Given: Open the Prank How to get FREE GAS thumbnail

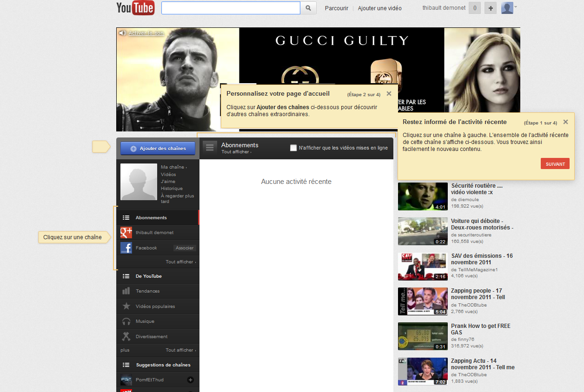Looking at the screenshot, I should [423, 336].
